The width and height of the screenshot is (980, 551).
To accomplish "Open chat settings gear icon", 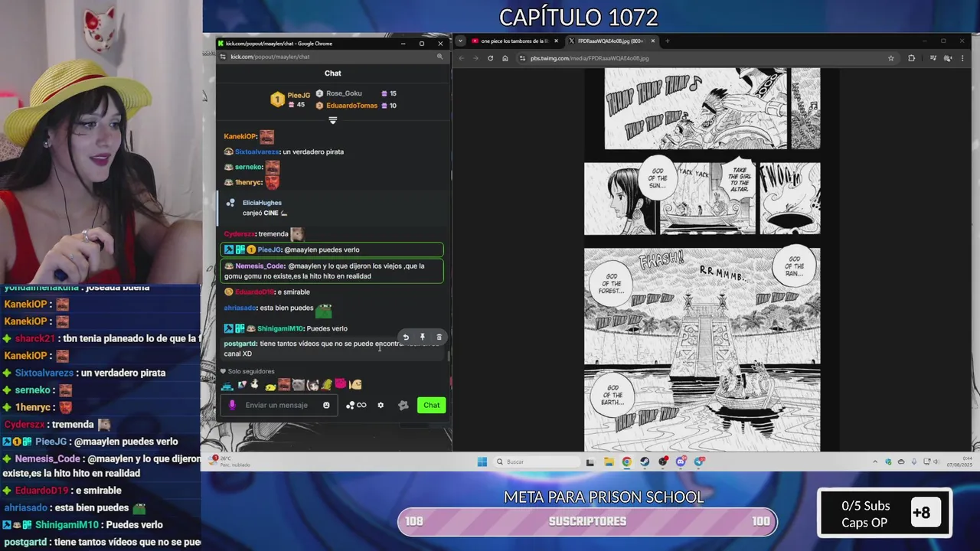I will click(381, 405).
